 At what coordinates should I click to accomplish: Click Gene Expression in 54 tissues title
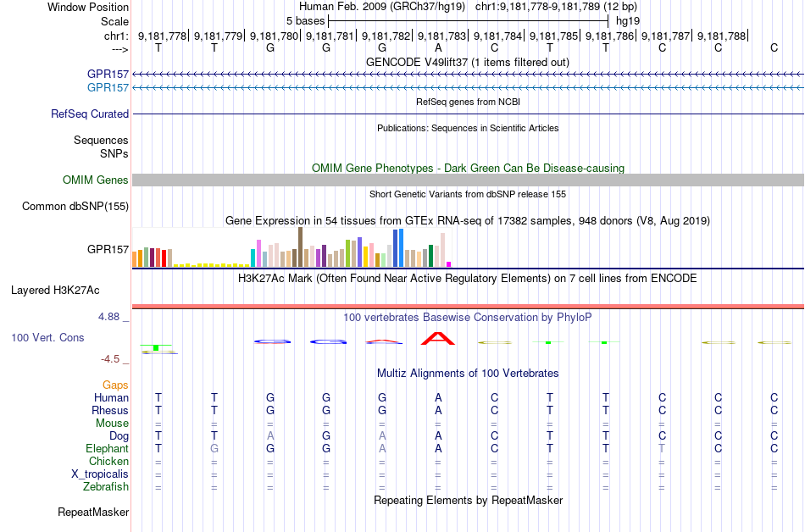(x=468, y=221)
